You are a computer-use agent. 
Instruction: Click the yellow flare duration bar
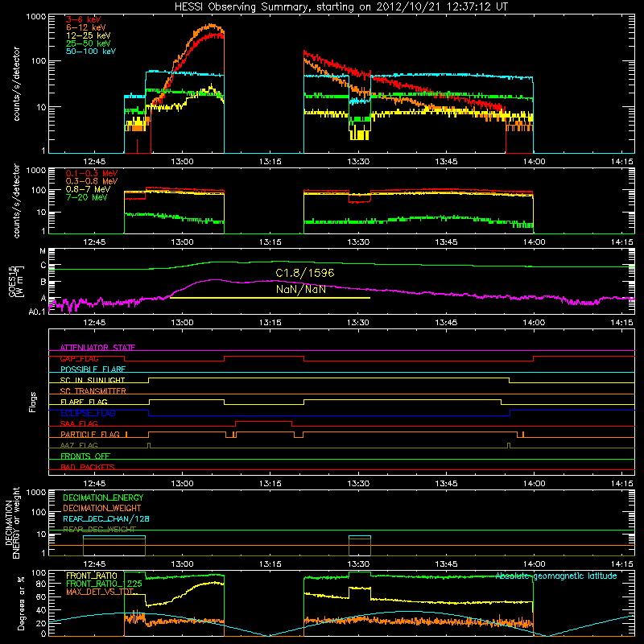(x=270, y=298)
